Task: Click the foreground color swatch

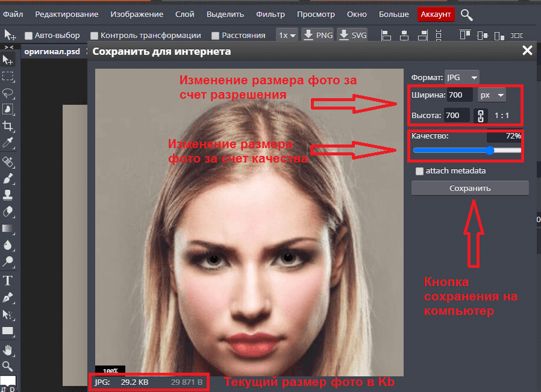Action: 8,381
